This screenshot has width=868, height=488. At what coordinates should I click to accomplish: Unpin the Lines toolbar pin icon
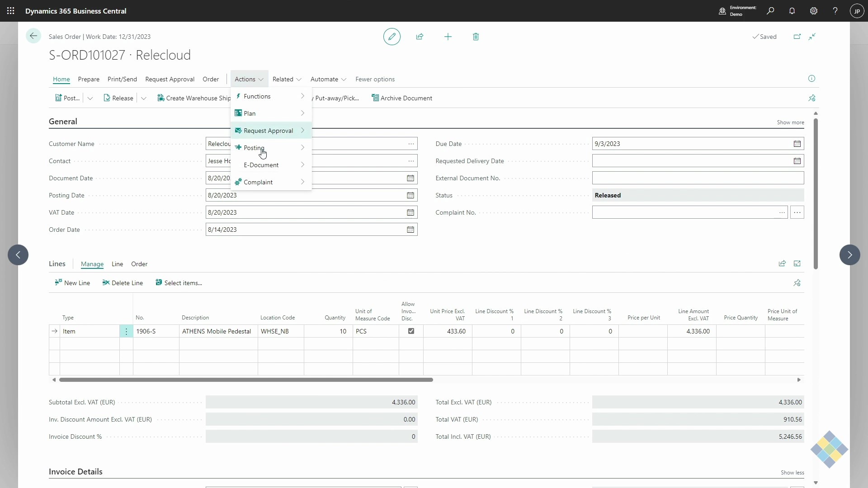[x=797, y=283]
